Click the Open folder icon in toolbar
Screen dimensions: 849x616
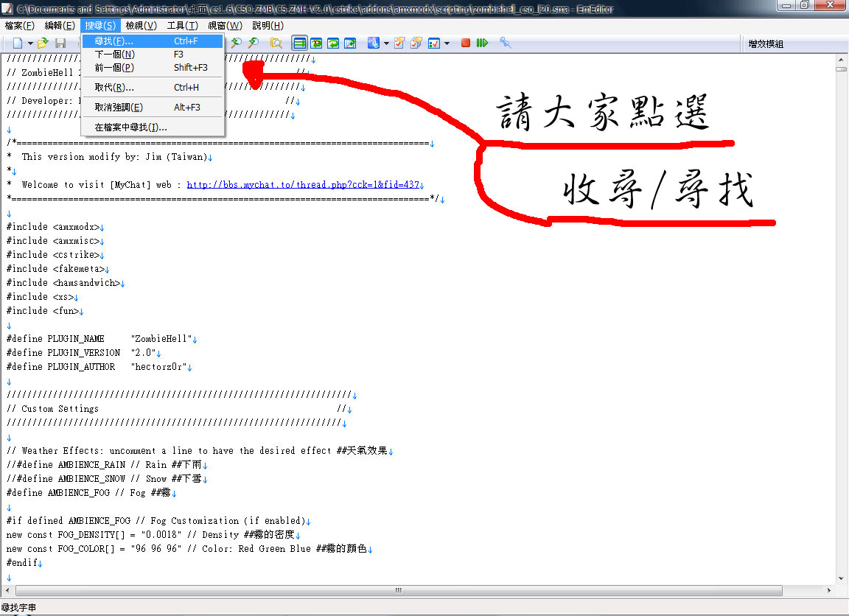coord(43,43)
